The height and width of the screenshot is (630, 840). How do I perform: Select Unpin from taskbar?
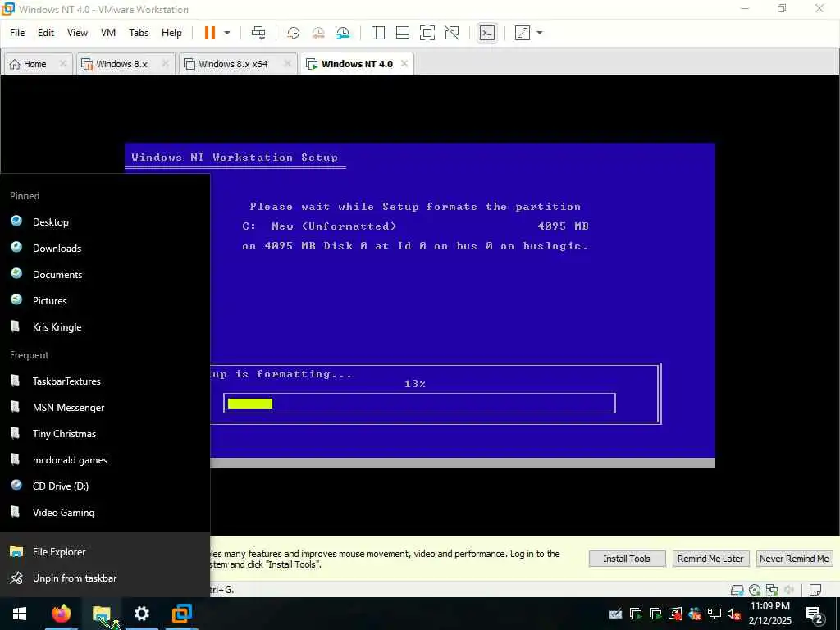click(105, 578)
